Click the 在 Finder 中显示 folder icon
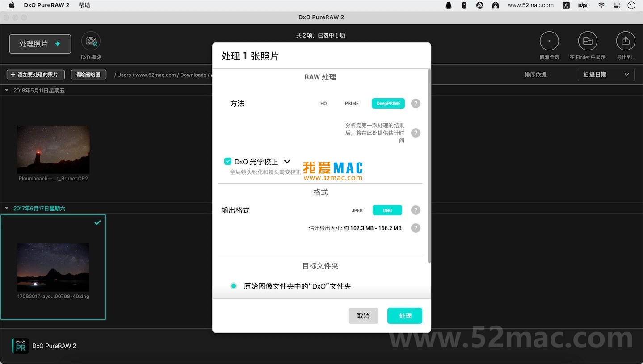Viewport: 643px width, 364px height. coord(588,41)
